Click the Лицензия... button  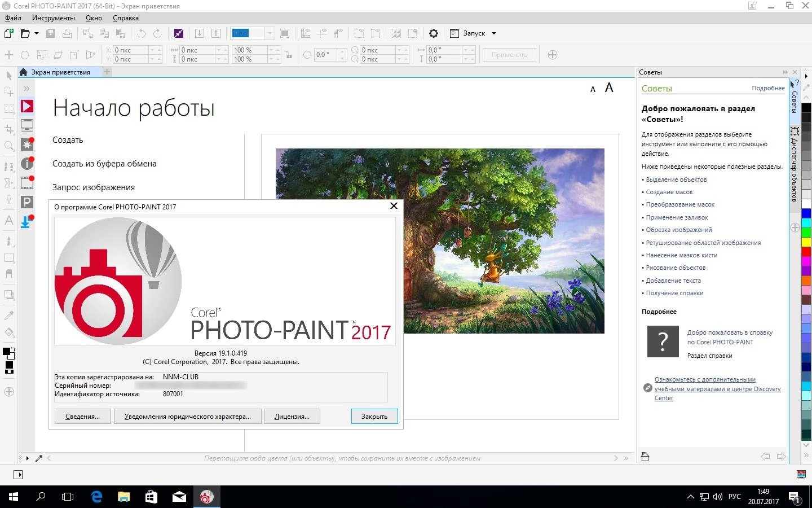[x=292, y=417]
